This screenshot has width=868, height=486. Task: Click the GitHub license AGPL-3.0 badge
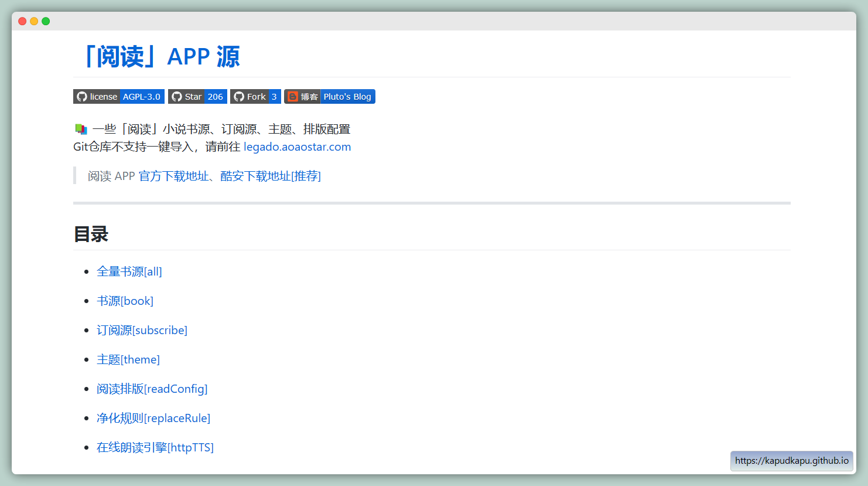(118, 97)
